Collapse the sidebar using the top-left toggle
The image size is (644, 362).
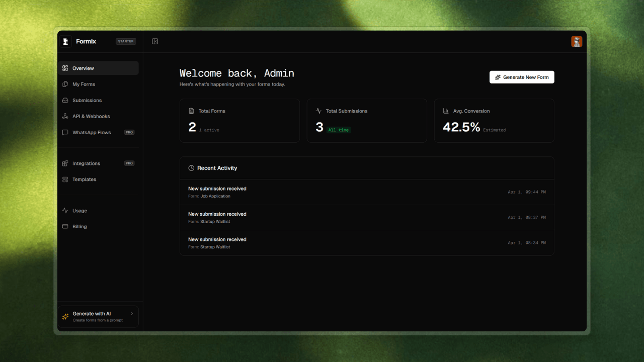click(x=154, y=41)
